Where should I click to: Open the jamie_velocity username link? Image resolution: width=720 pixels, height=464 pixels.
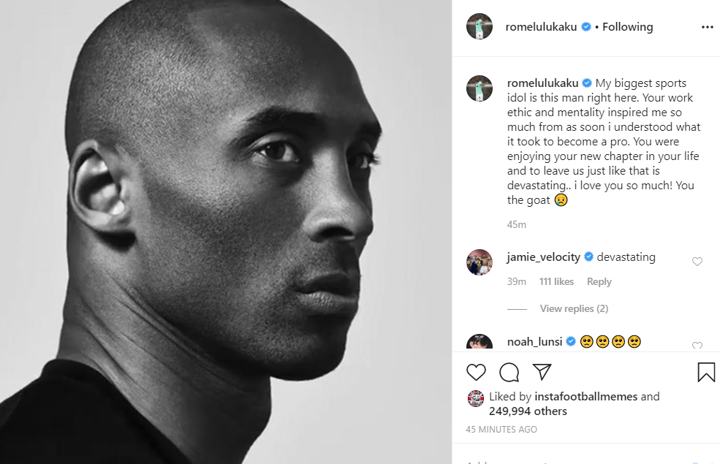pyautogui.click(x=544, y=257)
